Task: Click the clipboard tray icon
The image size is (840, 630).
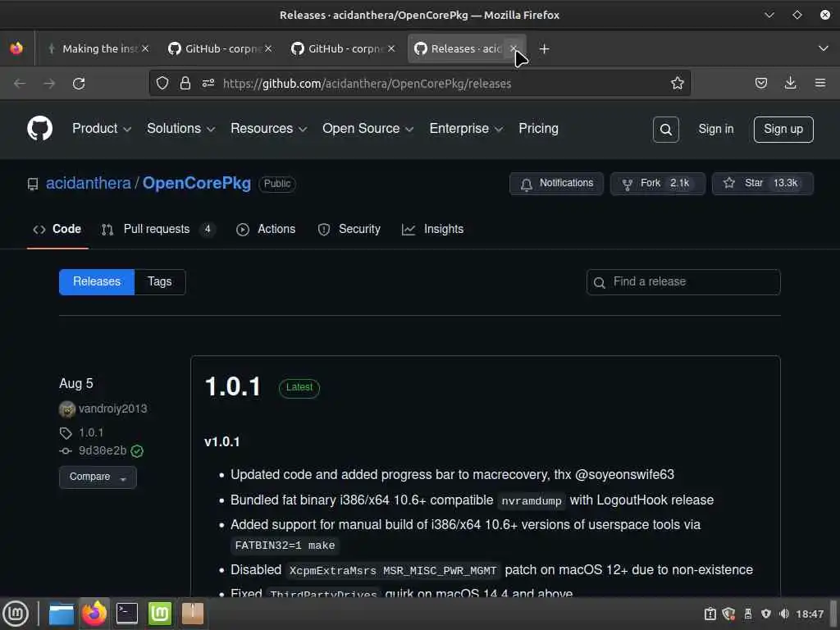Action: 710,614
